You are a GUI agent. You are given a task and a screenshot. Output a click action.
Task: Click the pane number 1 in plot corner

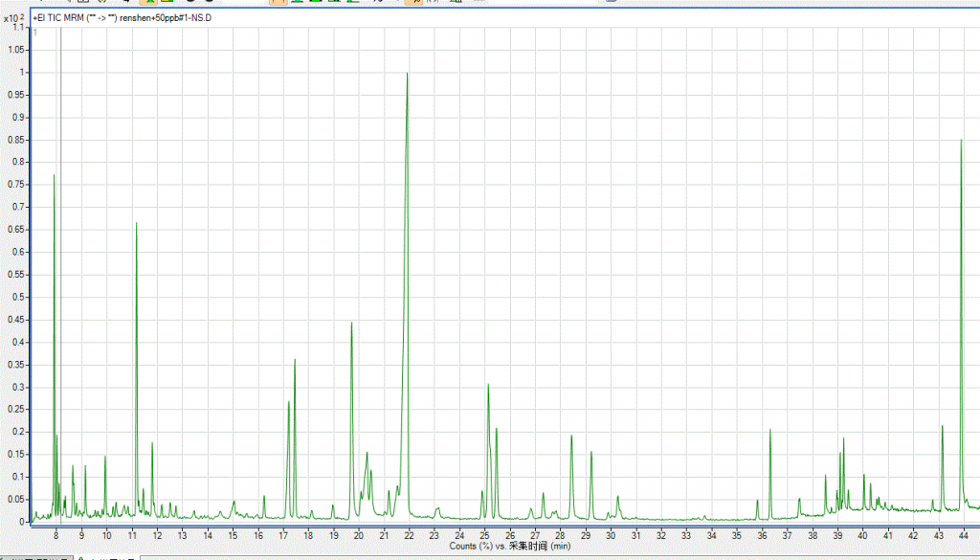(x=35, y=33)
